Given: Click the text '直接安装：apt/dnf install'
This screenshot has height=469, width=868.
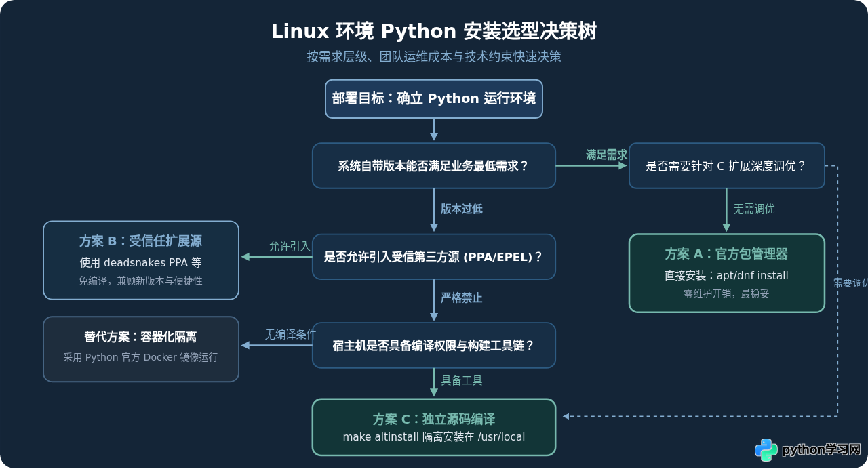Looking at the screenshot, I should [x=727, y=276].
